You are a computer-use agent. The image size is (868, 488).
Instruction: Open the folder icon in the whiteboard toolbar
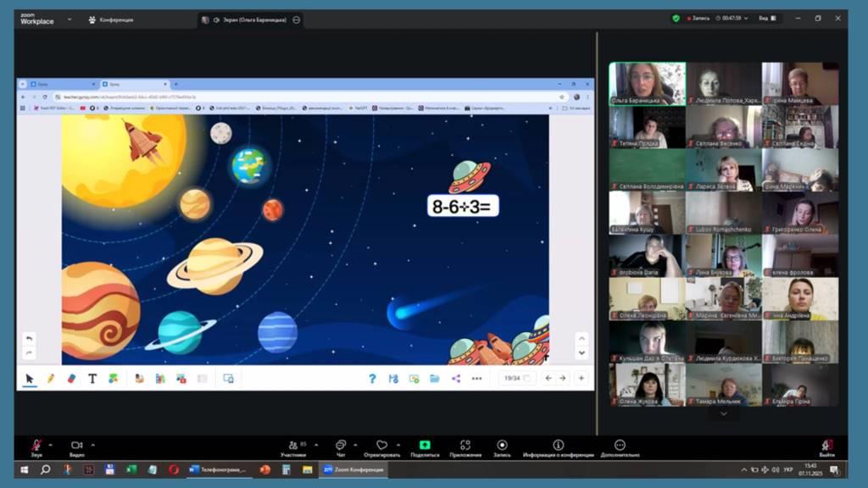pyautogui.click(x=435, y=379)
